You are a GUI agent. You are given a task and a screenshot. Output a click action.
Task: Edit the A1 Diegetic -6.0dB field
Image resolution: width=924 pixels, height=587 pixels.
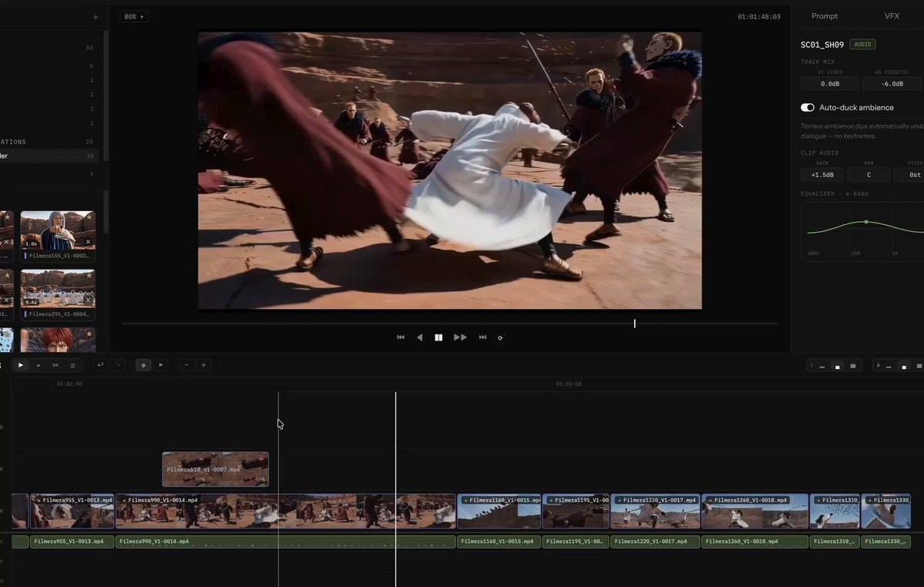892,84
